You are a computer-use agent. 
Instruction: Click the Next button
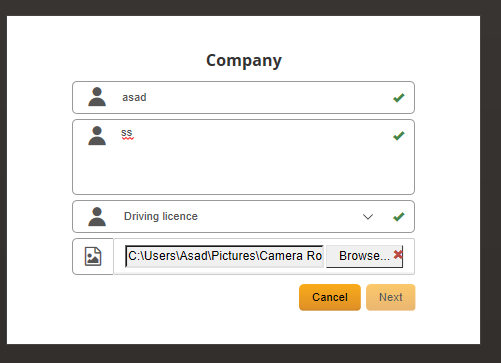point(391,297)
